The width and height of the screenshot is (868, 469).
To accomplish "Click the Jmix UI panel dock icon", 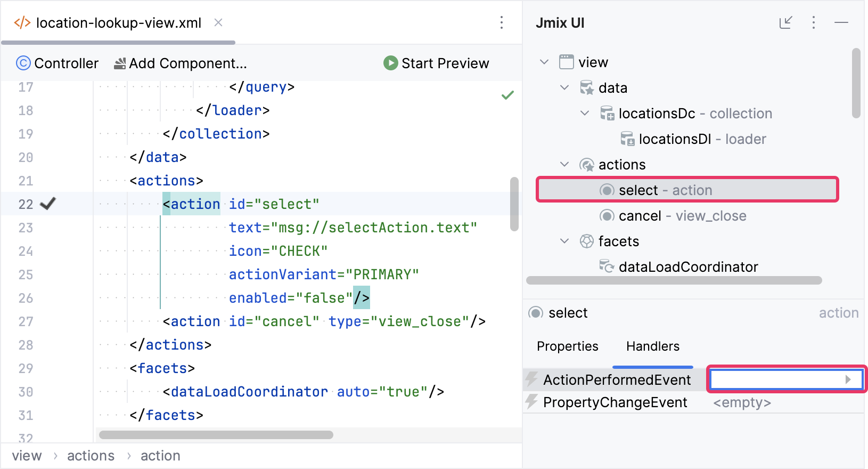I will point(785,22).
